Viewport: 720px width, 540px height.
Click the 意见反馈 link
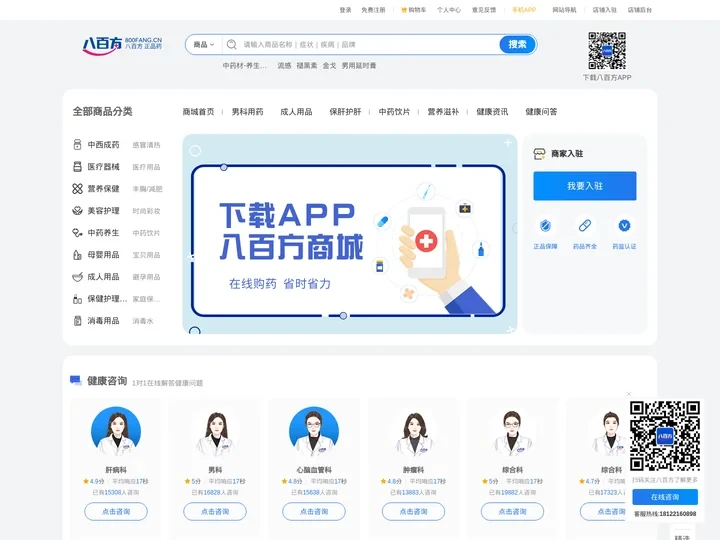[x=484, y=10]
